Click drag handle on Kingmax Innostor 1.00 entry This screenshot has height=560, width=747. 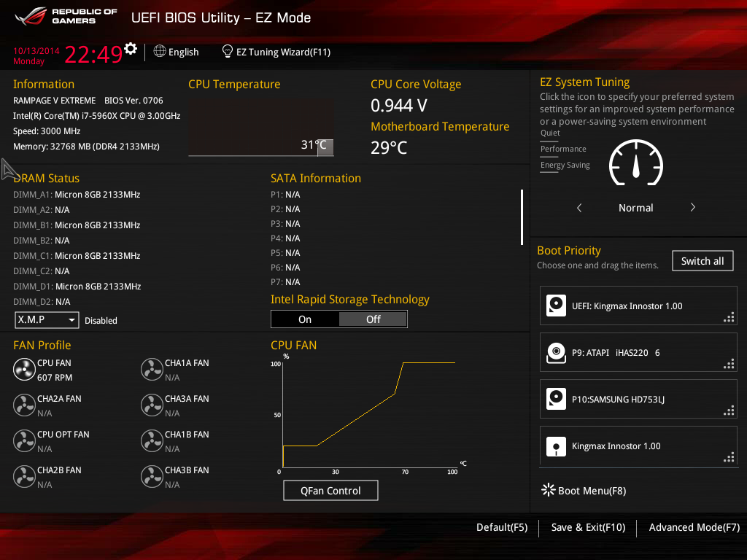tap(729, 458)
